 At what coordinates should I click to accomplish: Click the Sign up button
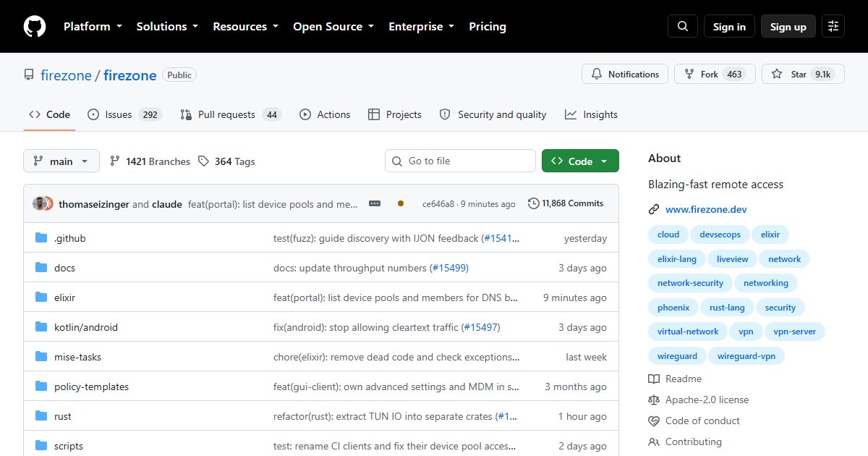[788, 27]
